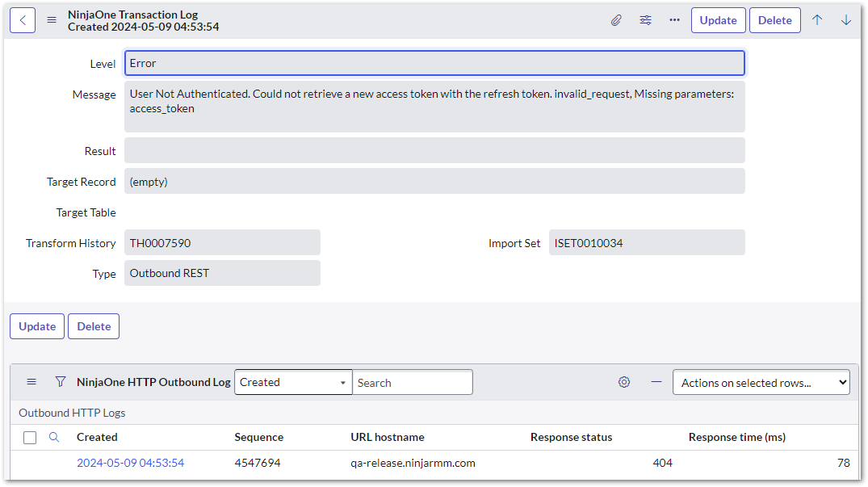Click the top Update button
Screen dimensions: 868x487
718,19
